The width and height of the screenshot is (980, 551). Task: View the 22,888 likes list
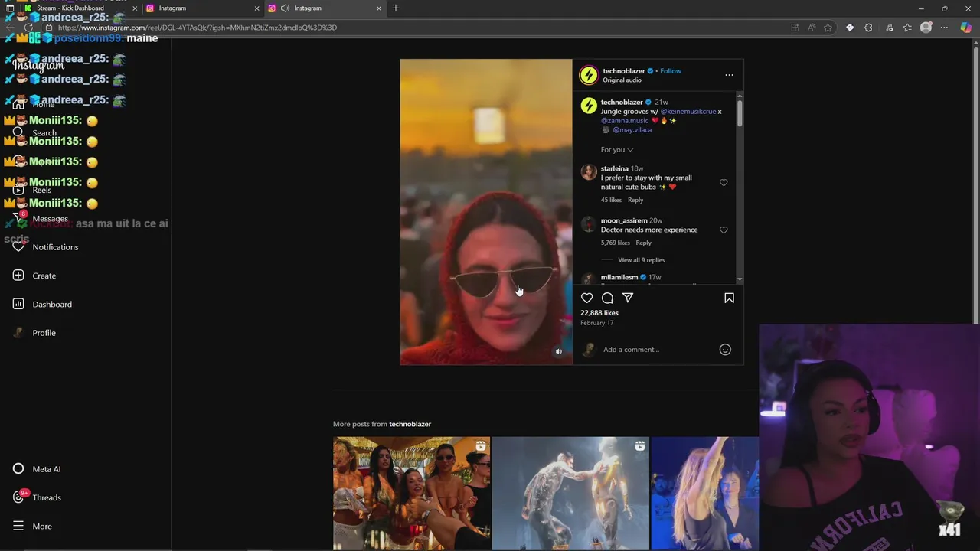[x=599, y=313]
